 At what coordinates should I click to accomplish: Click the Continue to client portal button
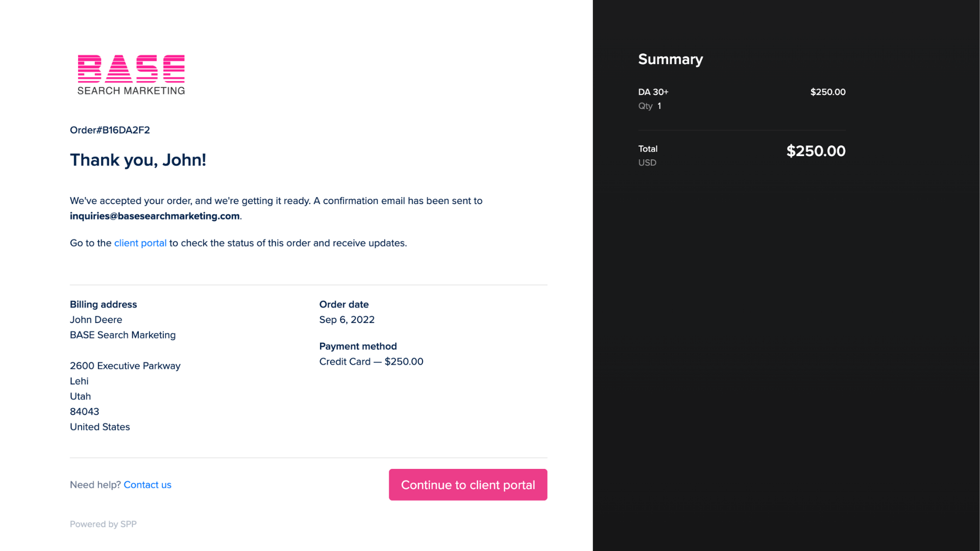[468, 485]
